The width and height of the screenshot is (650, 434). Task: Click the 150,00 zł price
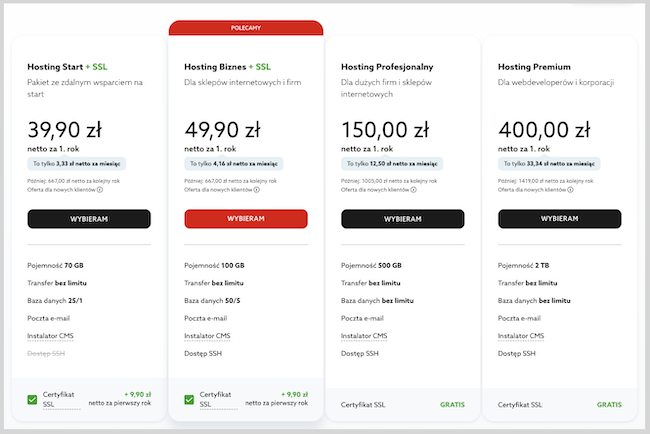point(385,130)
